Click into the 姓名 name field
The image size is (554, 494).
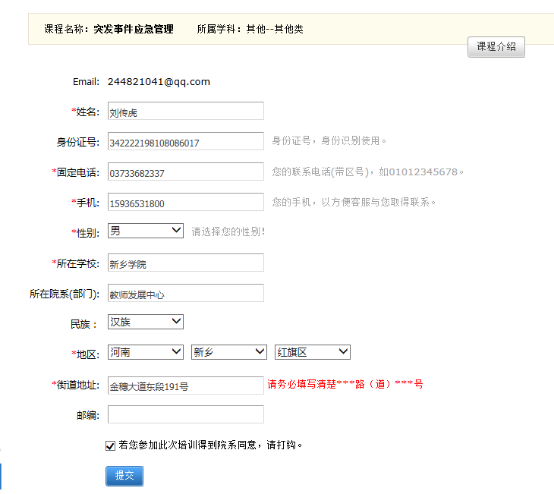point(186,111)
